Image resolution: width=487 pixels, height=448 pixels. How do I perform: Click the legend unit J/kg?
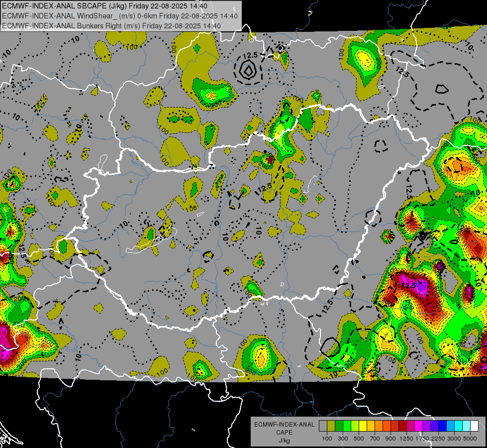click(284, 441)
